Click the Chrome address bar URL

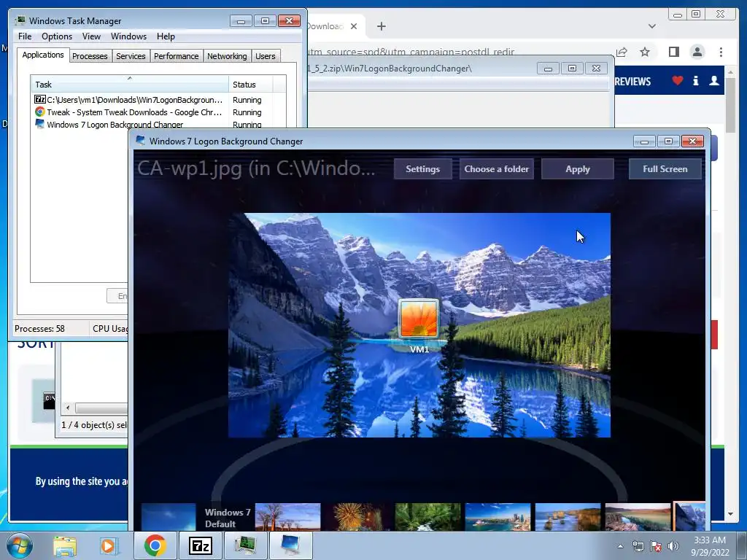(x=411, y=52)
